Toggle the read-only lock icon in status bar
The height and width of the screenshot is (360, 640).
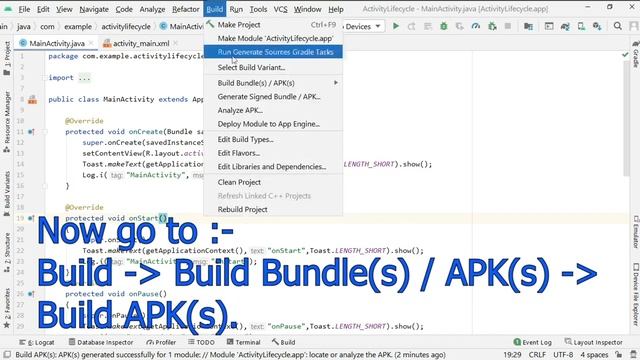[619, 355]
